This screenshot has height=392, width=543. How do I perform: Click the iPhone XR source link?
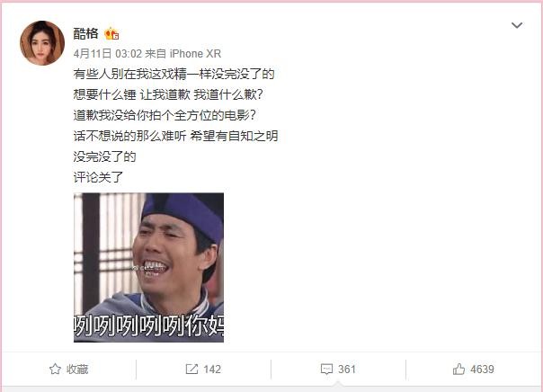point(195,54)
